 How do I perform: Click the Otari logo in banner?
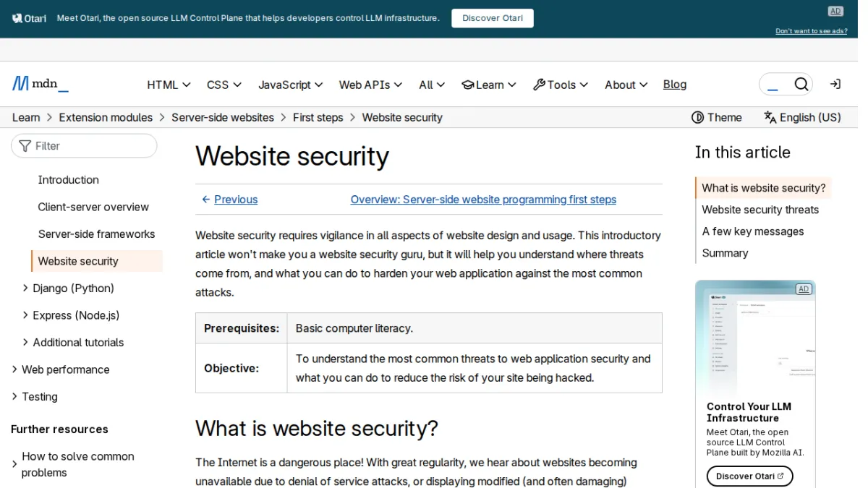pyautogui.click(x=29, y=18)
